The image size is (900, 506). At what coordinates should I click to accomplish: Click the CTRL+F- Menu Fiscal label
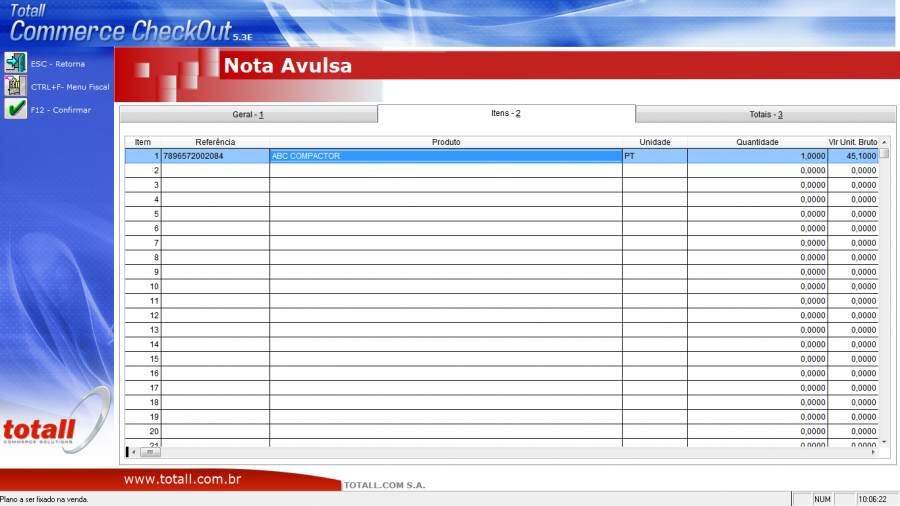point(70,87)
